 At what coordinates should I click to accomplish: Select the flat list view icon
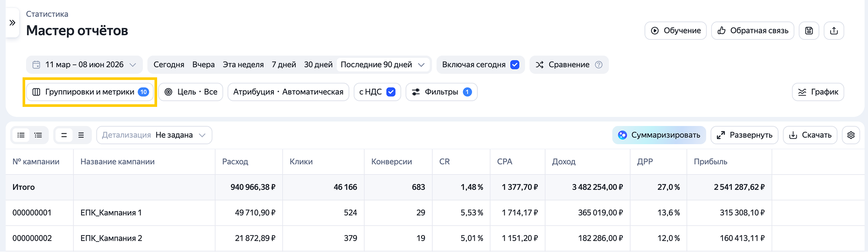click(21, 135)
